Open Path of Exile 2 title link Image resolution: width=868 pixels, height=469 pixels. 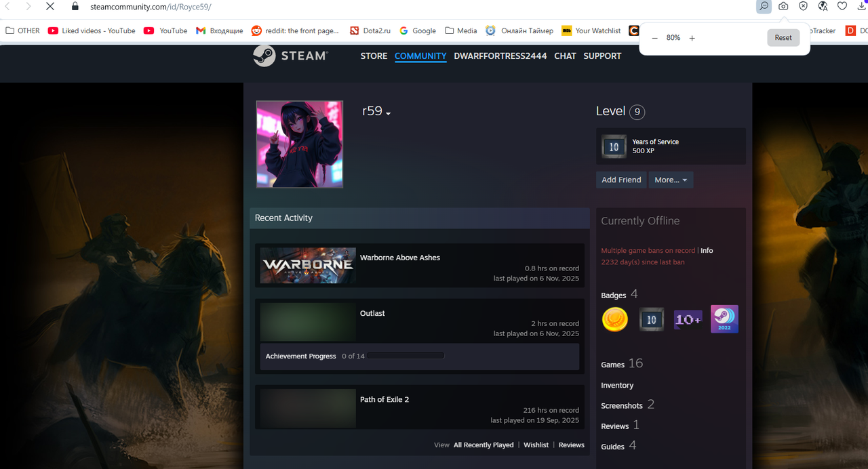pos(384,399)
